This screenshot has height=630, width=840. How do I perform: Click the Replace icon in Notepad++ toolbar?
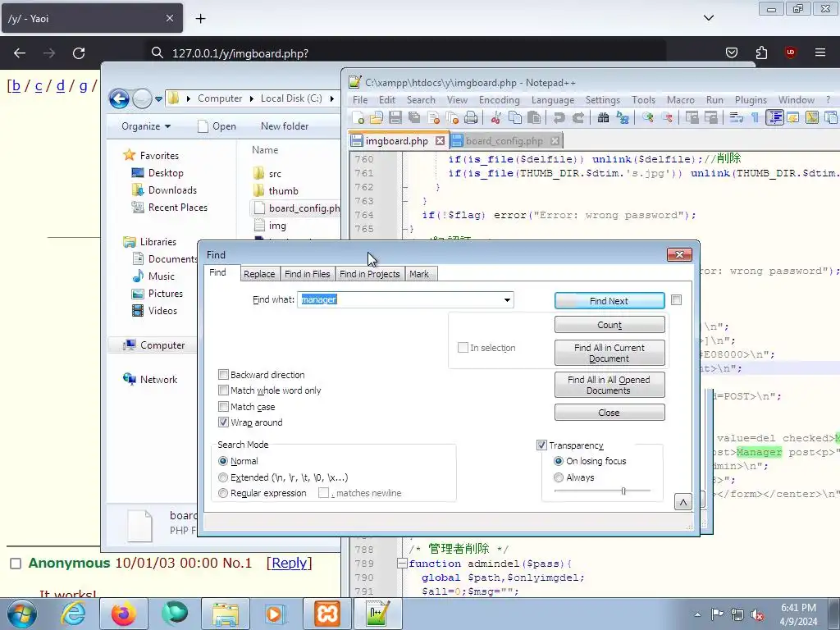pyautogui.click(x=623, y=117)
